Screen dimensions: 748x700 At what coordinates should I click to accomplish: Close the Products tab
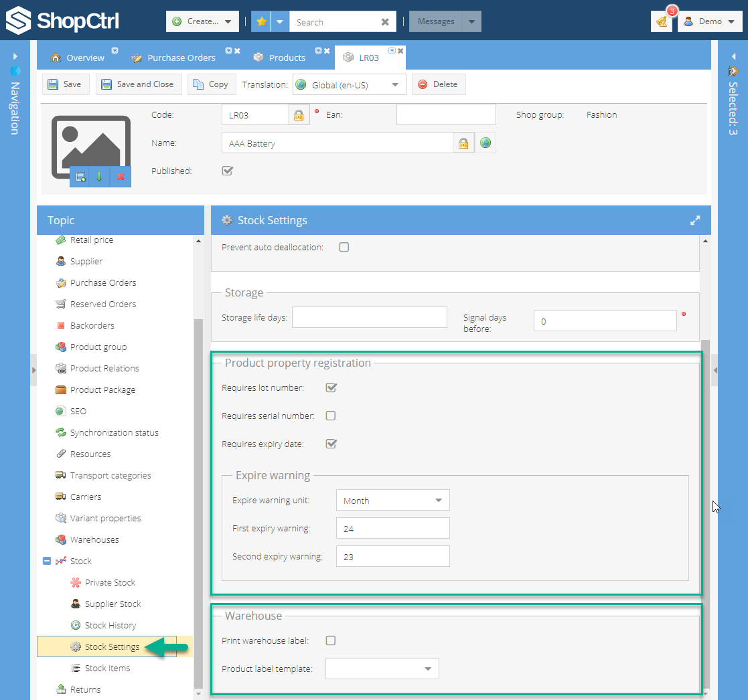point(327,51)
